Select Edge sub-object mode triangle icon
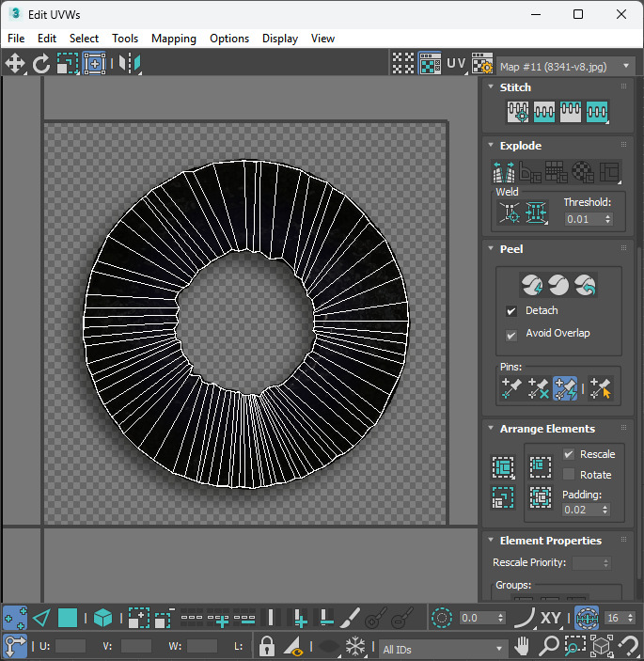This screenshot has width=644, height=661. 41,618
